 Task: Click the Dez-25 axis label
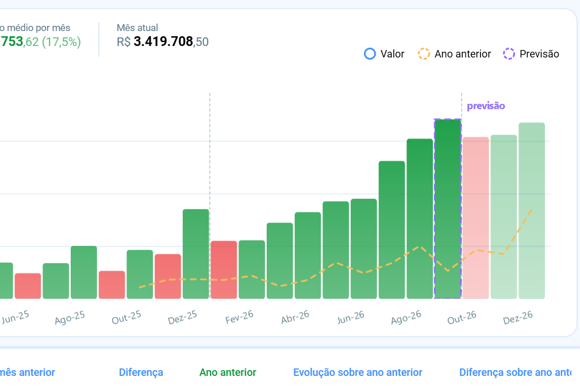tap(182, 317)
